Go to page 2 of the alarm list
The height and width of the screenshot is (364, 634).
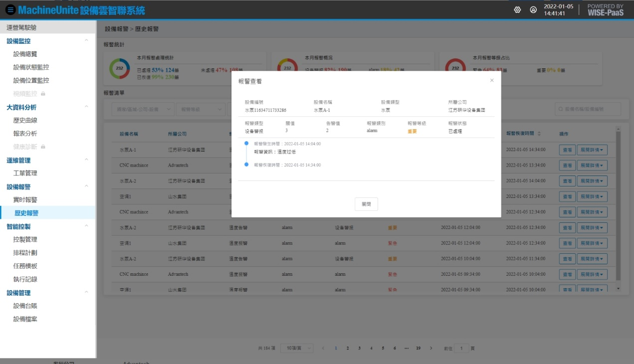[x=348, y=348]
